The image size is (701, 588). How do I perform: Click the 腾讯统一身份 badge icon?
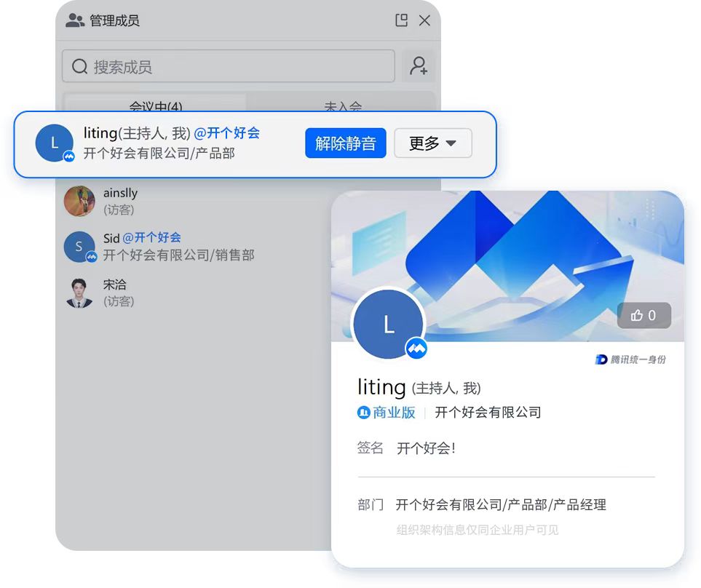[x=630, y=359]
